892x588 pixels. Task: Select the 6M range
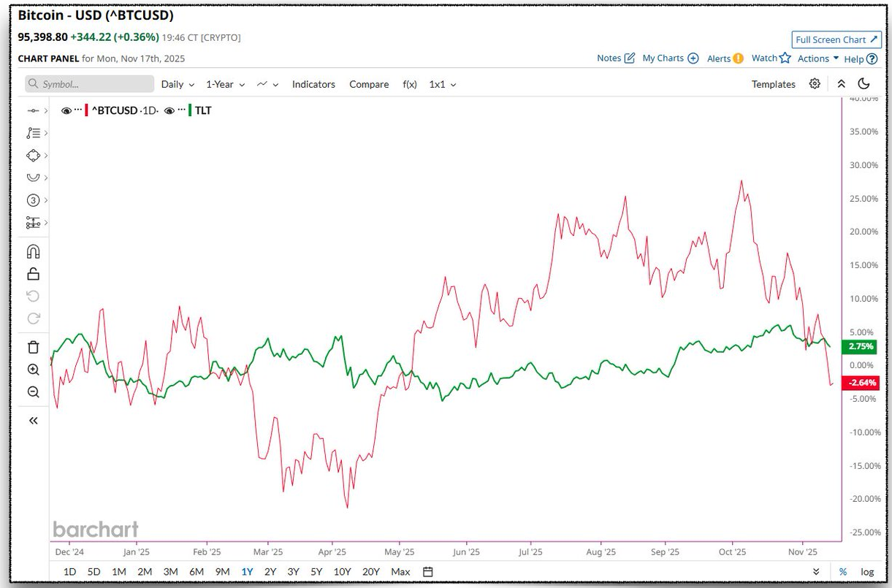pyautogui.click(x=197, y=571)
